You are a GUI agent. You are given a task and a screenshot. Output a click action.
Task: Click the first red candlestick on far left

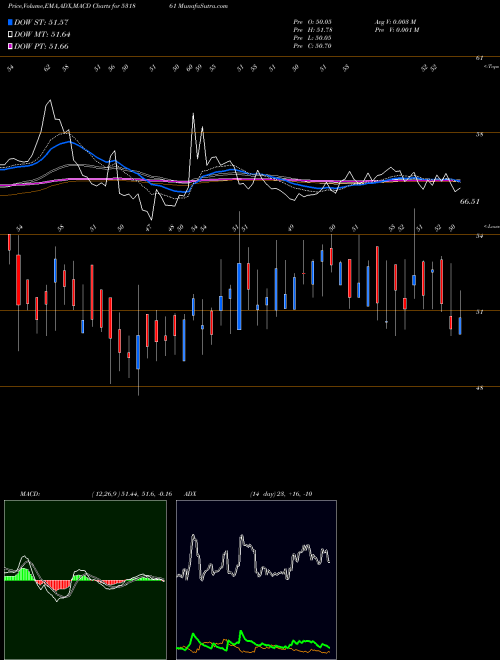tap(9, 243)
